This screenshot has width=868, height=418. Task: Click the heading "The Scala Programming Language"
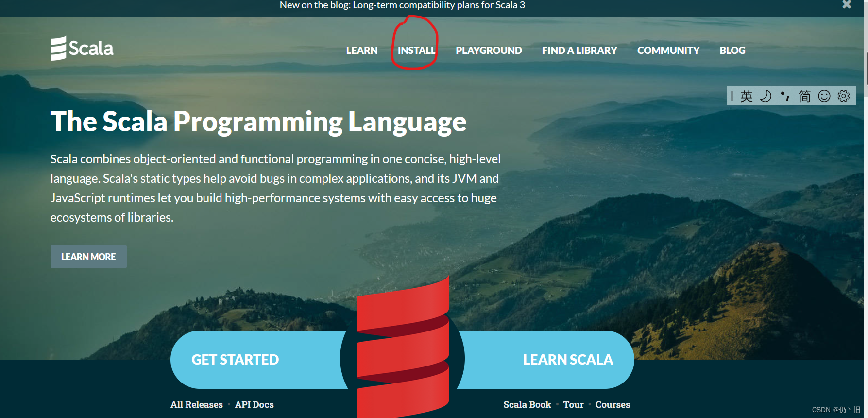click(258, 122)
